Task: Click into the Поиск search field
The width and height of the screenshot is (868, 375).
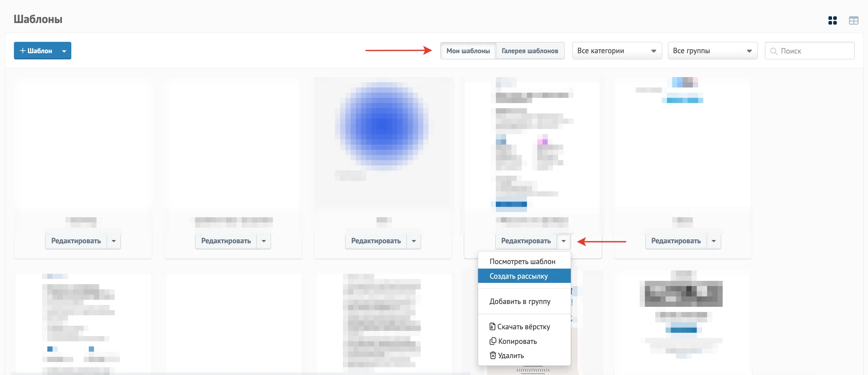Action: 809,51
